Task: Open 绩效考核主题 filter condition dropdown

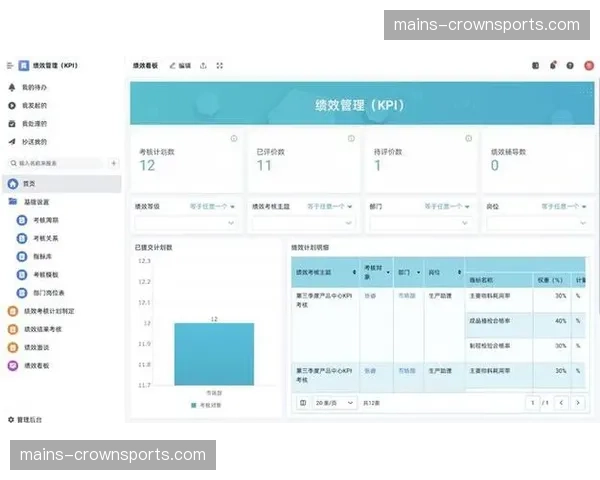Action: click(x=330, y=207)
